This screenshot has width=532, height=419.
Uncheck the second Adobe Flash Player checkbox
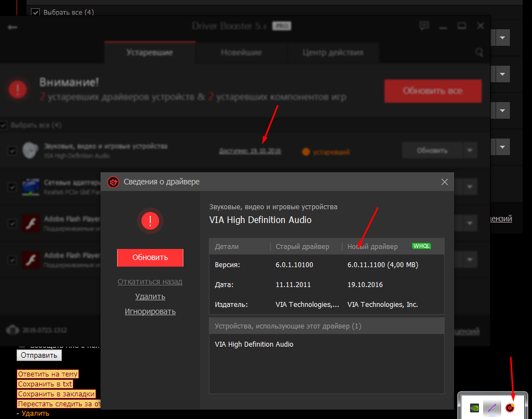[12, 261]
